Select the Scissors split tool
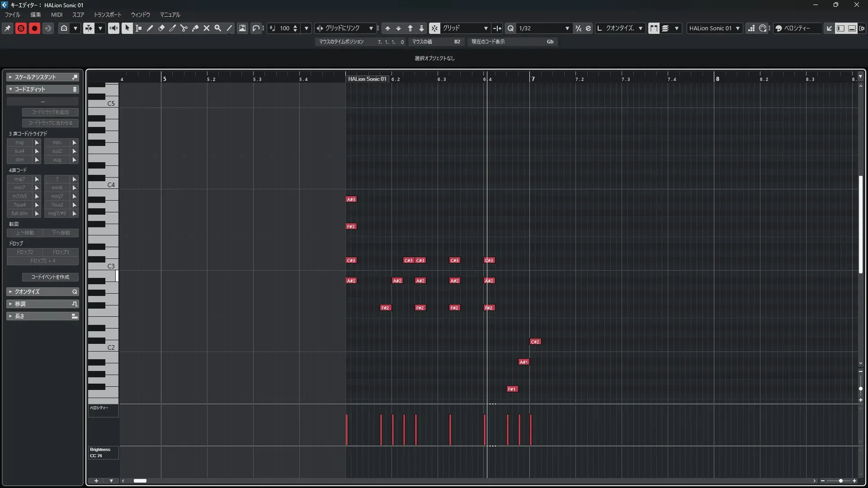This screenshot has height=488, width=868. click(184, 28)
